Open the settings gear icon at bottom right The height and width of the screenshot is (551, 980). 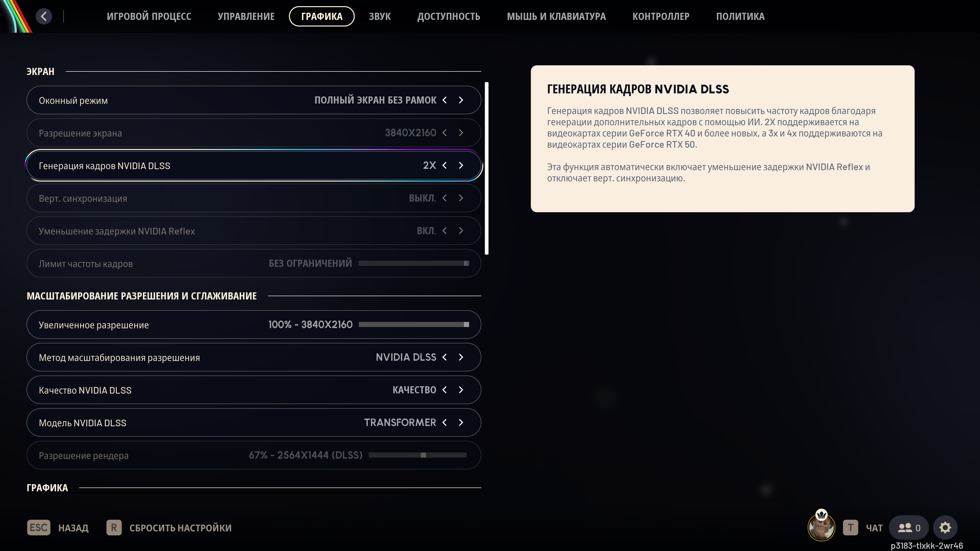tap(945, 528)
